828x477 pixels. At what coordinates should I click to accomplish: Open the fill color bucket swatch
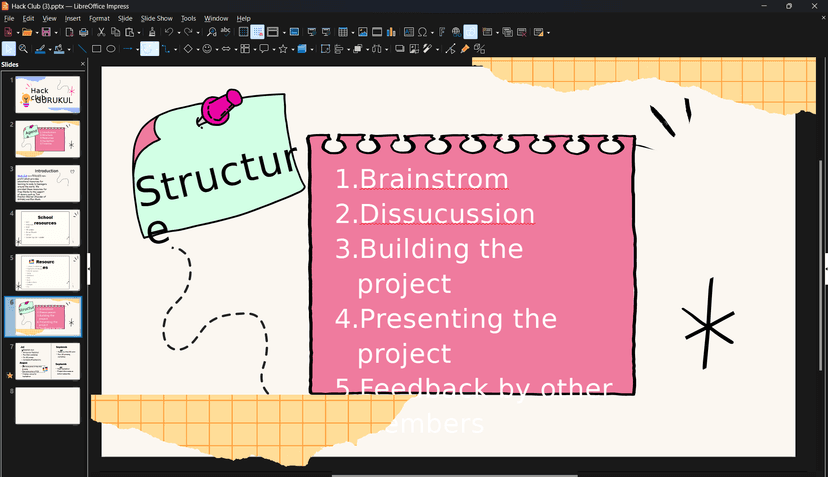click(x=59, y=48)
